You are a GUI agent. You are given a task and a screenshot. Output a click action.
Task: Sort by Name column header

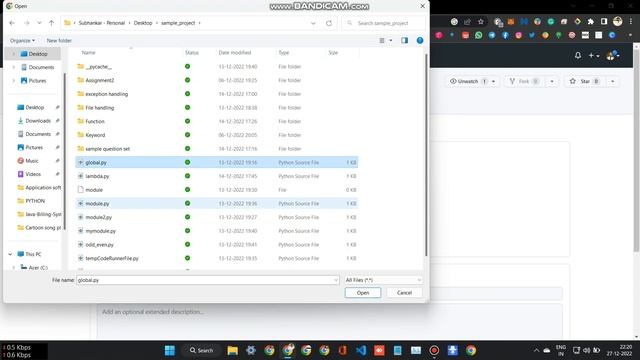tap(89, 53)
